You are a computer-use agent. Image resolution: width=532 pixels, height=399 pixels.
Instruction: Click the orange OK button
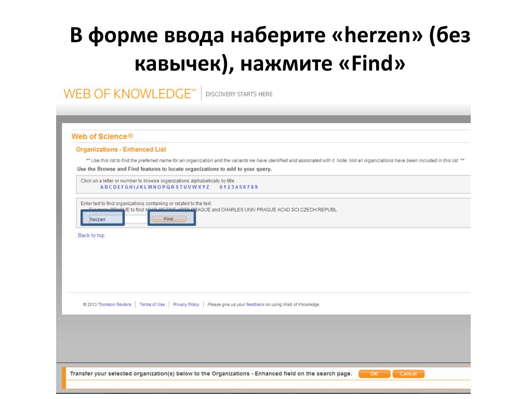click(374, 374)
